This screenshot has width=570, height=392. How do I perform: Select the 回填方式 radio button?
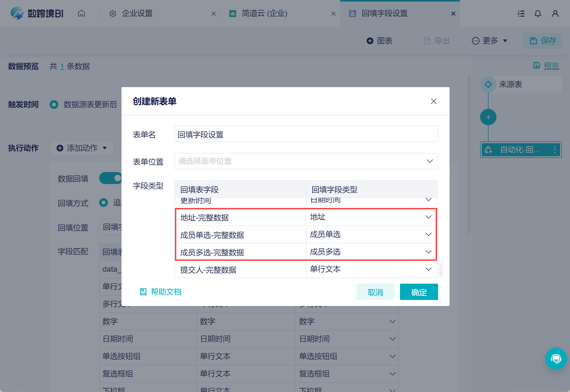(x=104, y=203)
